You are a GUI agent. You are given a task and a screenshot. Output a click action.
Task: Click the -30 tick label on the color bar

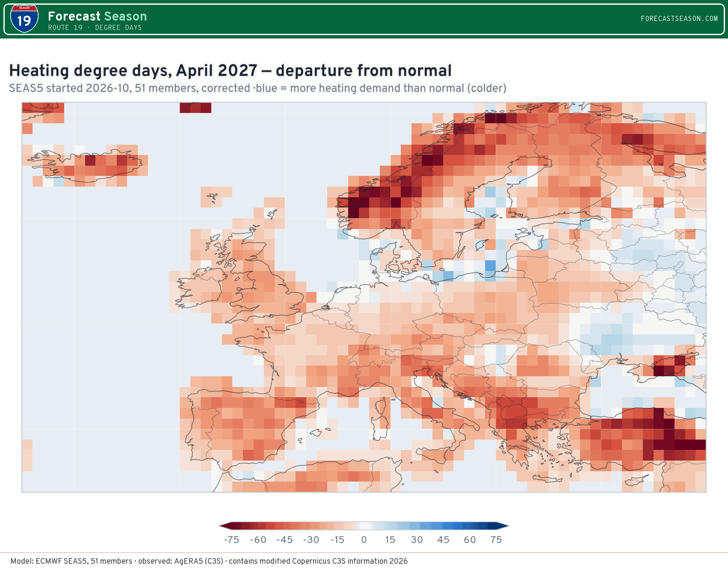311,540
